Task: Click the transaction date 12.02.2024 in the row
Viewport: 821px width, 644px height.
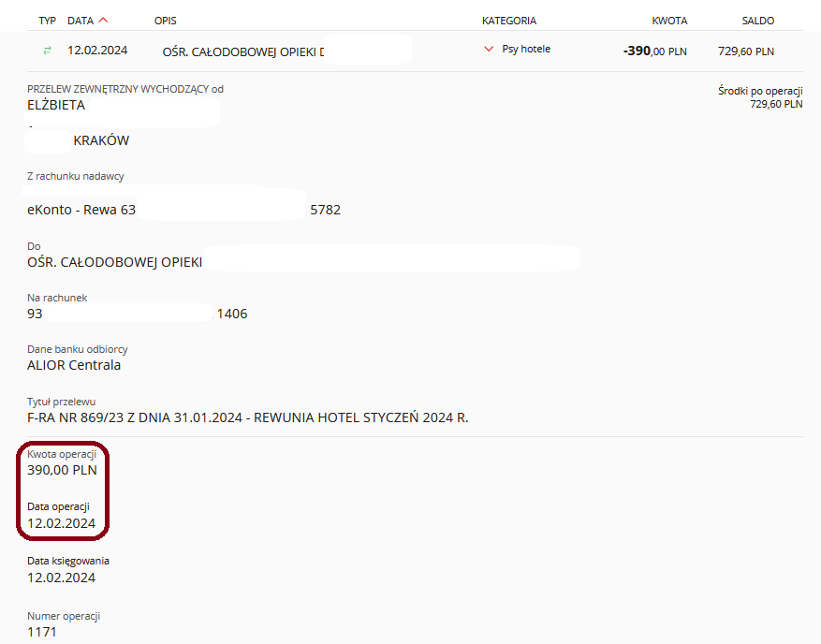Action: (97, 51)
